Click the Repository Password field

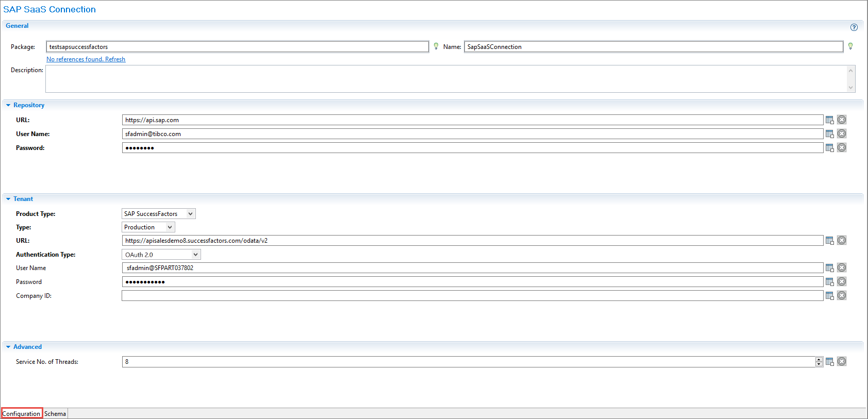click(x=473, y=148)
